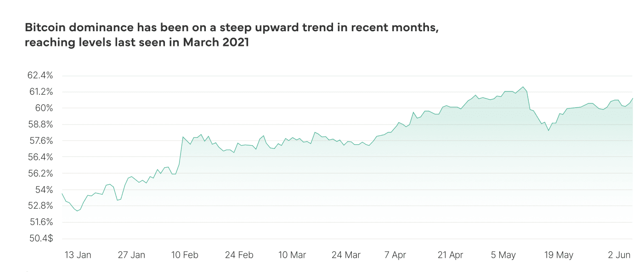Click the 10 Mar axis label

click(292, 255)
